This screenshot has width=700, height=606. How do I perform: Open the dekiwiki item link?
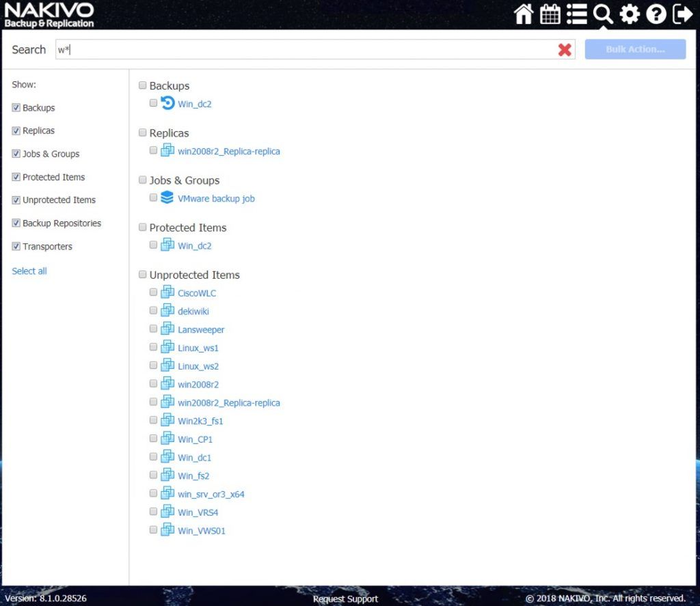coord(193,312)
